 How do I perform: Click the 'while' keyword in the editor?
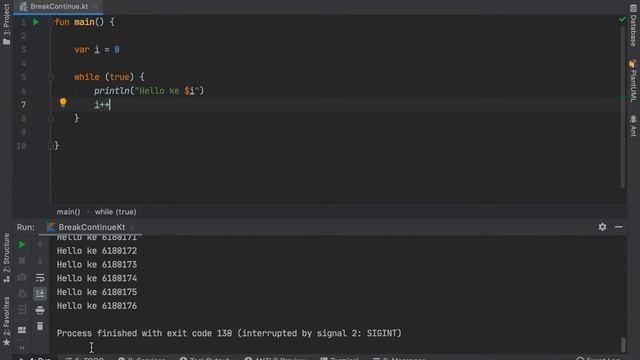(87, 77)
